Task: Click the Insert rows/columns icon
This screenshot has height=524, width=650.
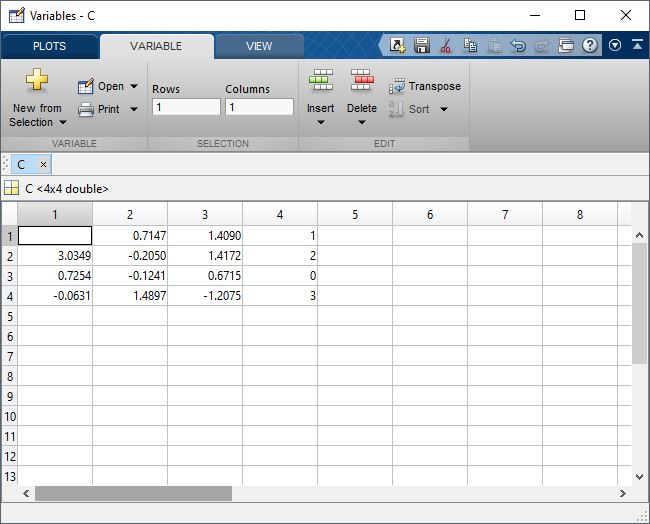Action: (321, 81)
